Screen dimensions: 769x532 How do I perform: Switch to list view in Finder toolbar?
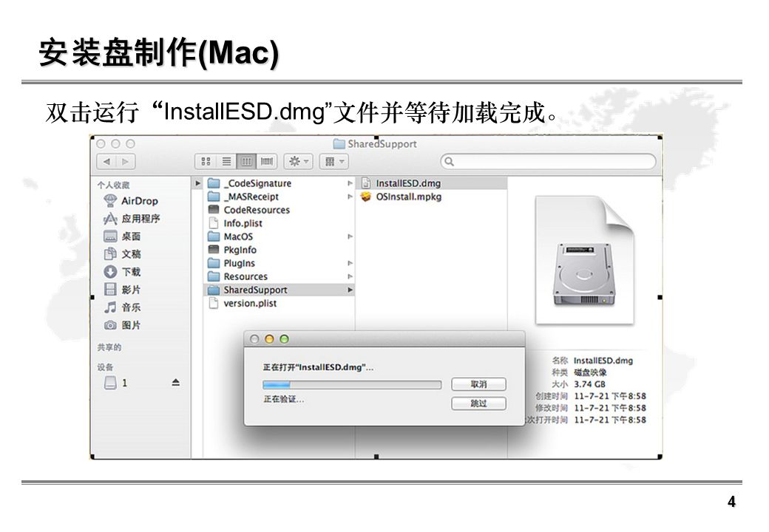click(x=226, y=161)
